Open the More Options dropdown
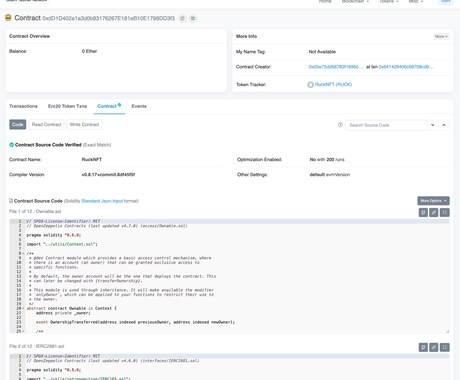Viewport: 460px width, 380px height. 433,201
